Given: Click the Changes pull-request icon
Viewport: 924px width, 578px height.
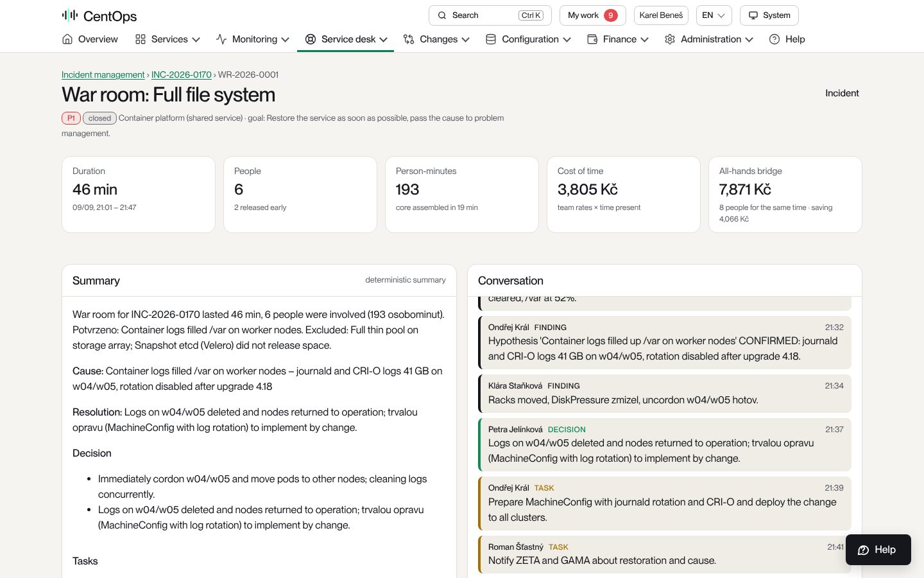Looking at the screenshot, I should pos(409,39).
